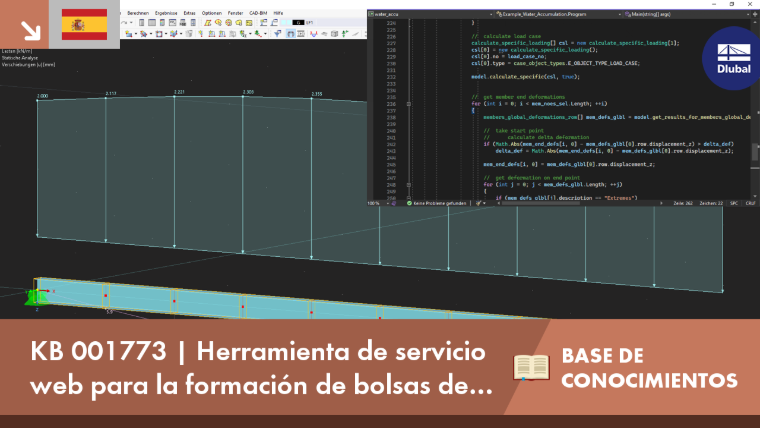Click the yellow tag icon in the toolbar

tap(239, 23)
